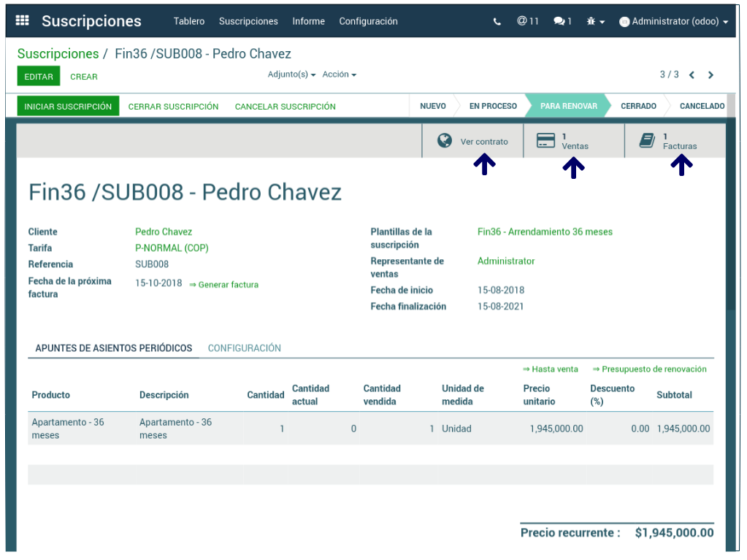Open the Presupuesto de renovación link
Viewport: 747px width, 560px height.
click(x=649, y=369)
